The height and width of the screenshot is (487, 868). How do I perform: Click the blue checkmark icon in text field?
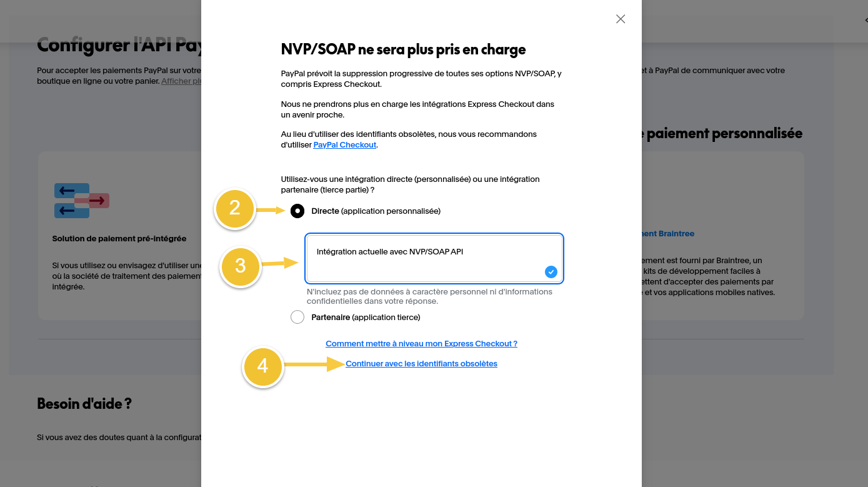click(x=551, y=271)
